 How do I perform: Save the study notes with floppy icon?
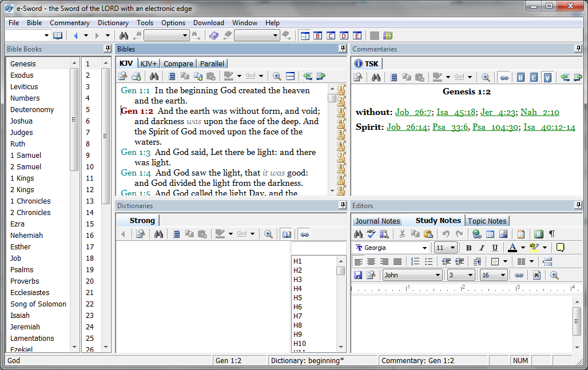(x=358, y=275)
